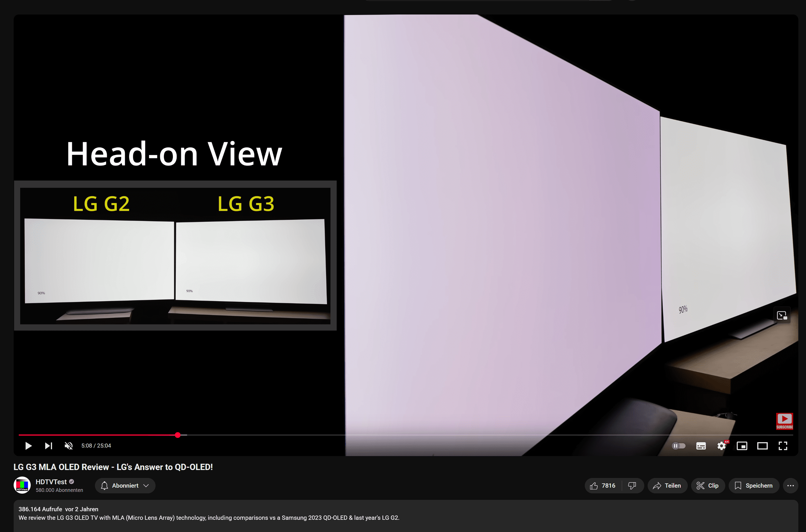Open the picture-in-picture overlay icon
Viewport: 806px width, 532px height.
(x=782, y=316)
